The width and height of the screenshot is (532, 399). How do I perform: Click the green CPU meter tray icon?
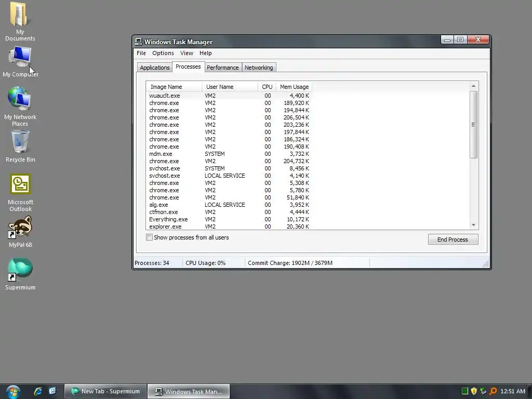[465, 391]
